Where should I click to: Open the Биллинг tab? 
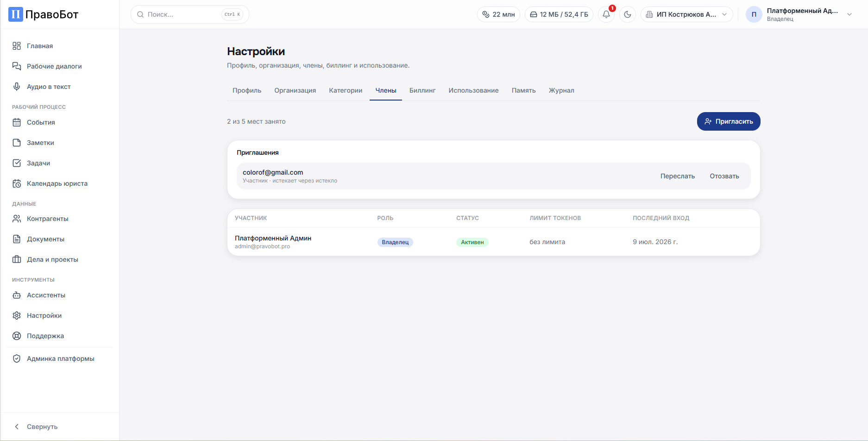click(x=422, y=90)
